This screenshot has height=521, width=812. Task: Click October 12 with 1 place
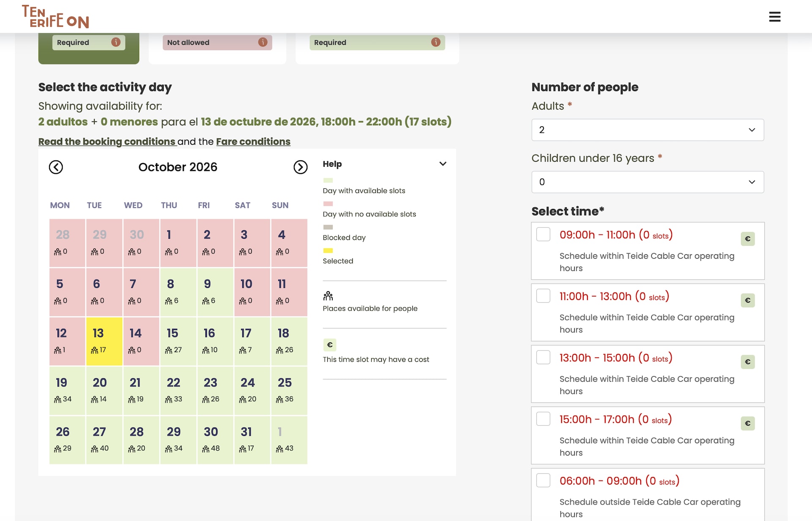(67, 341)
